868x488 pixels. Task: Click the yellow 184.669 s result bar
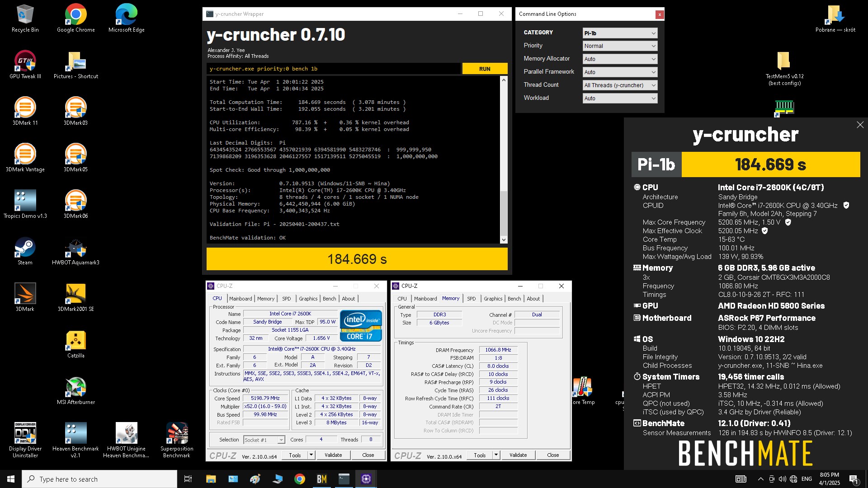pyautogui.click(x=357, y=259)
